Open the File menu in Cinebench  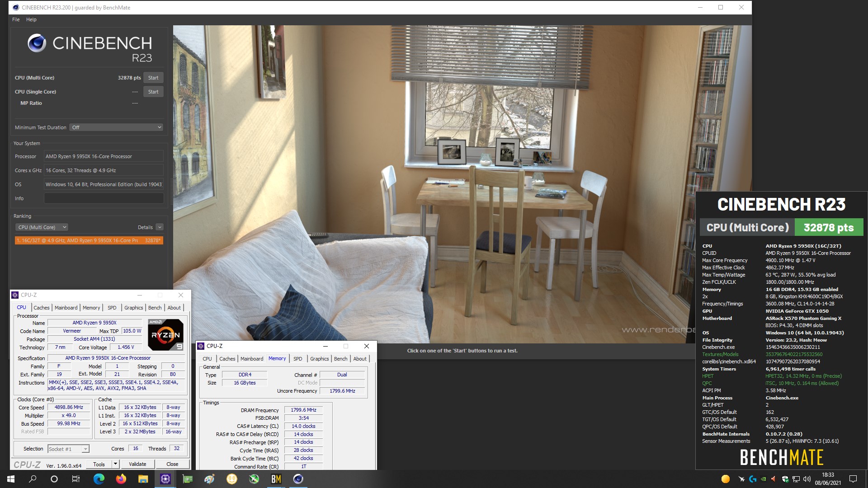(x=16, y=19)
